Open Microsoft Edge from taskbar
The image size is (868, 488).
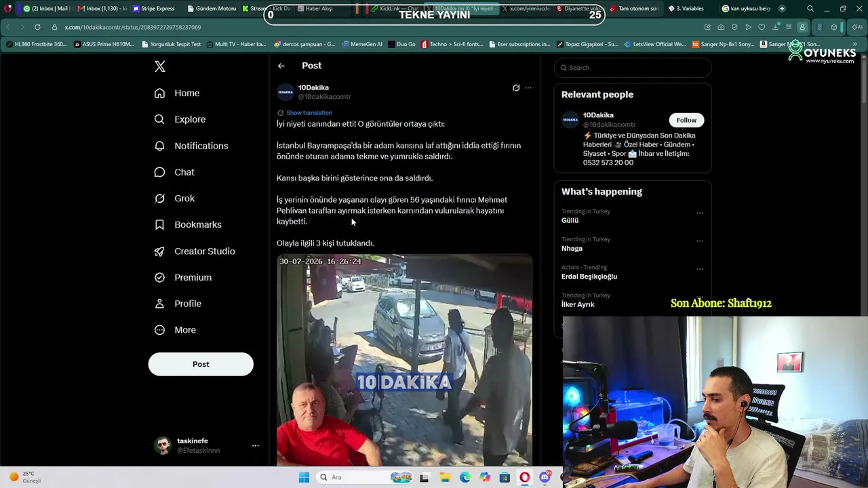click(465, 477)
